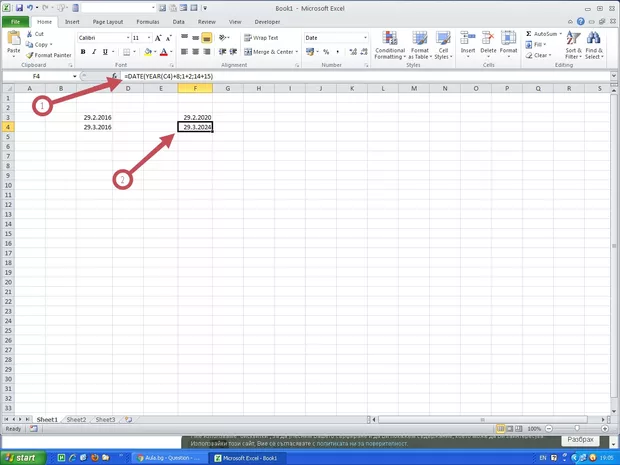Open the font size 11 dropdown
Screen dimensions: 620x465
pos(149,38)
